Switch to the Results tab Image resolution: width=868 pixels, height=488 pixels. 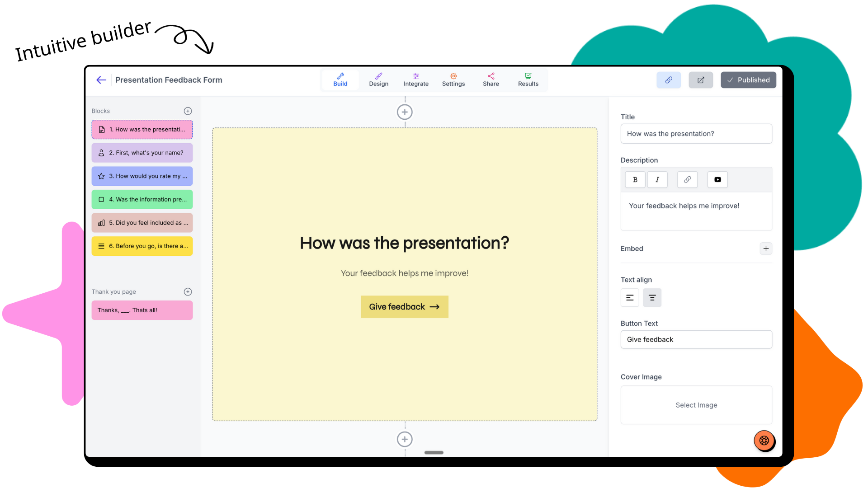click(x=528, y=79)
